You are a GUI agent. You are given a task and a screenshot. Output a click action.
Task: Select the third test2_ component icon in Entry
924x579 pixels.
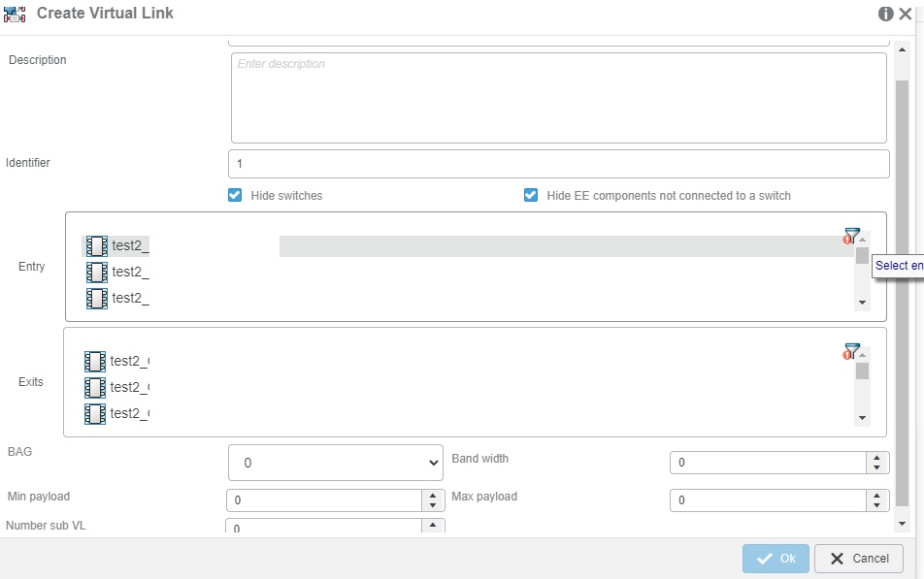pyautogui.click(x=97, y=299)
